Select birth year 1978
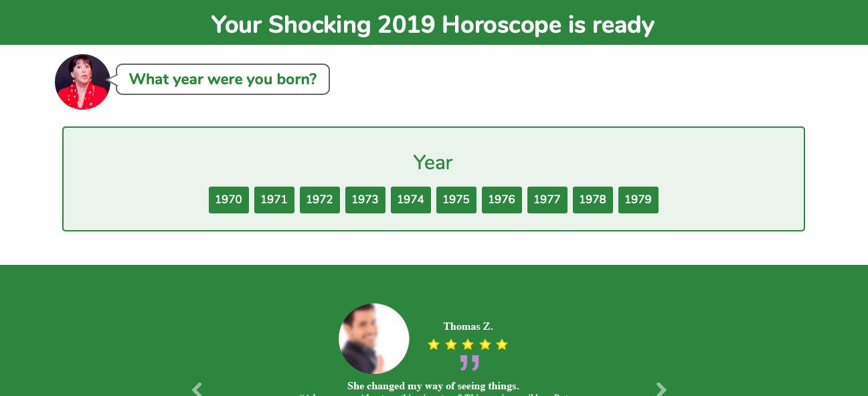 593,200
